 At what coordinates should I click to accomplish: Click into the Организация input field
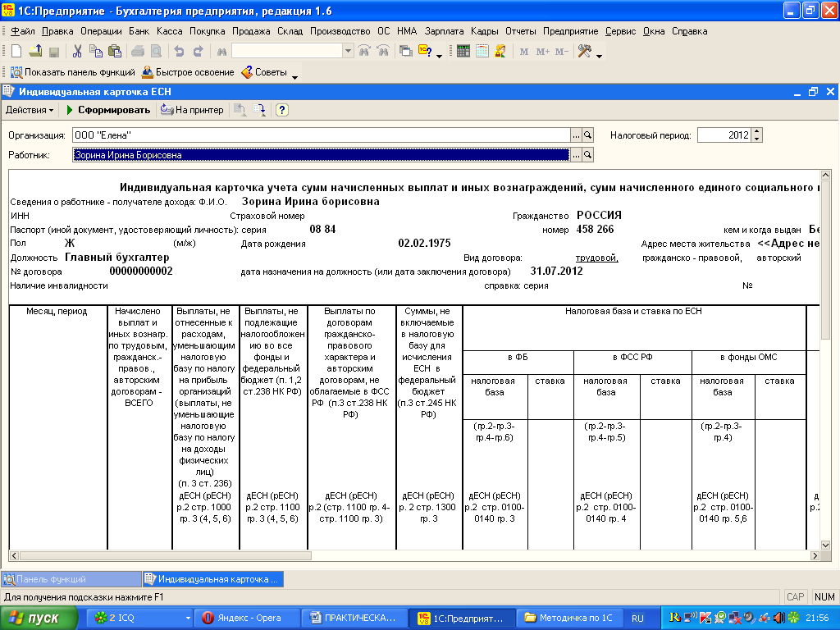pyautogui.click(x=322, y=135)
